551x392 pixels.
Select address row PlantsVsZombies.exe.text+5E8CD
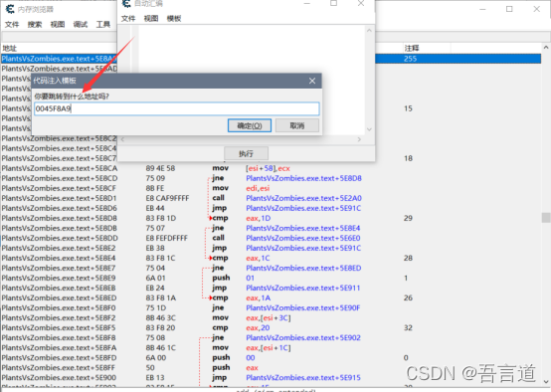[60, 178]
